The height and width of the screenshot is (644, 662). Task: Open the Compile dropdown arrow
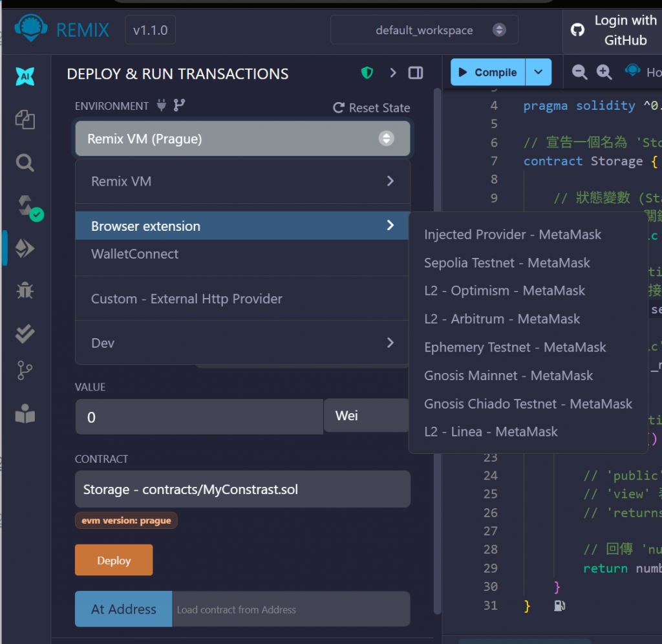click(x=539, y=72)
